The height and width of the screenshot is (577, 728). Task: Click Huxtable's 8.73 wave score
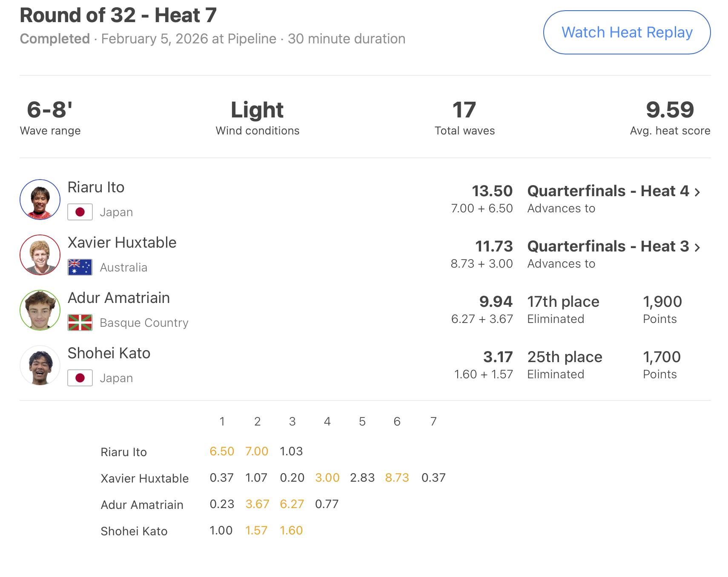(397, 478)
